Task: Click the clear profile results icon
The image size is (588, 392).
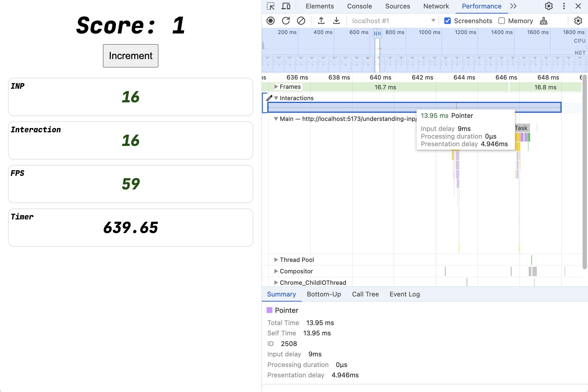Action: [301, 21]
